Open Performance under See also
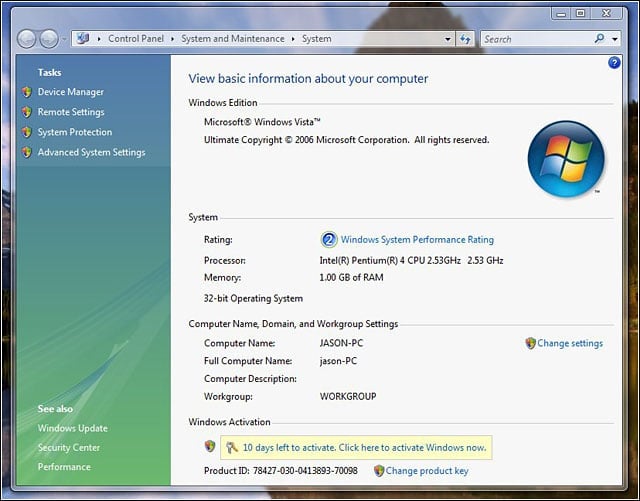This screenshot has height=501, width=640. 64,467
